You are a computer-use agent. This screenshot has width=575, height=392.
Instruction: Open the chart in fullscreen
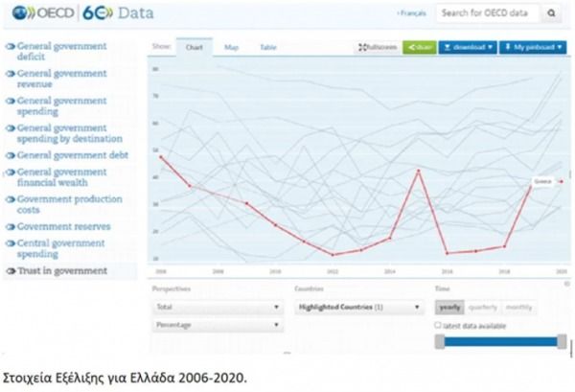(378, 47)
